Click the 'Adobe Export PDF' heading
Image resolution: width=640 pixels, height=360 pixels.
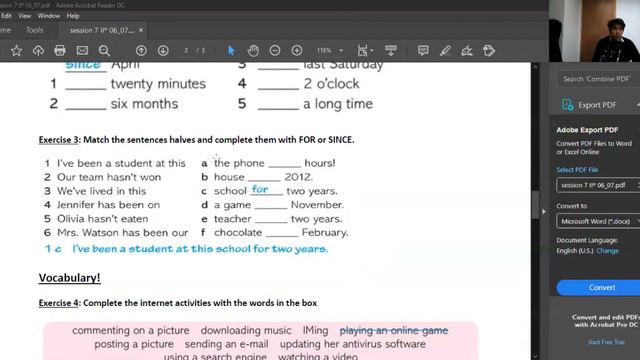point(587,130)
